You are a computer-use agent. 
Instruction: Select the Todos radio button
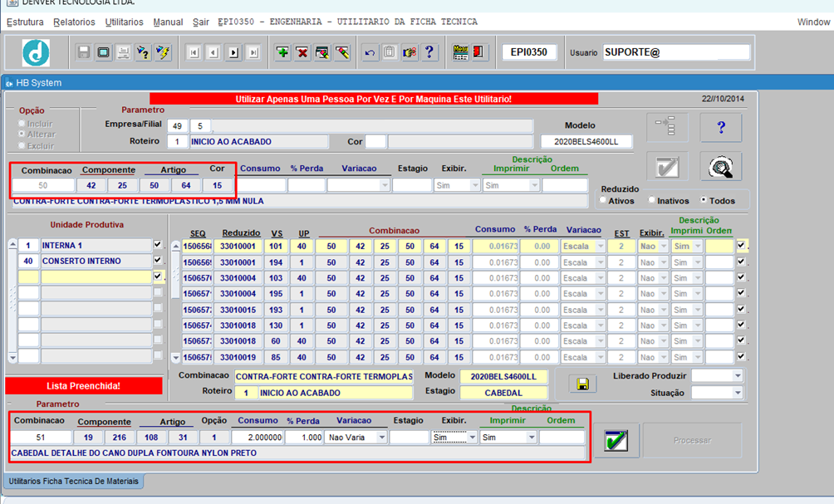tap(703, 200)
